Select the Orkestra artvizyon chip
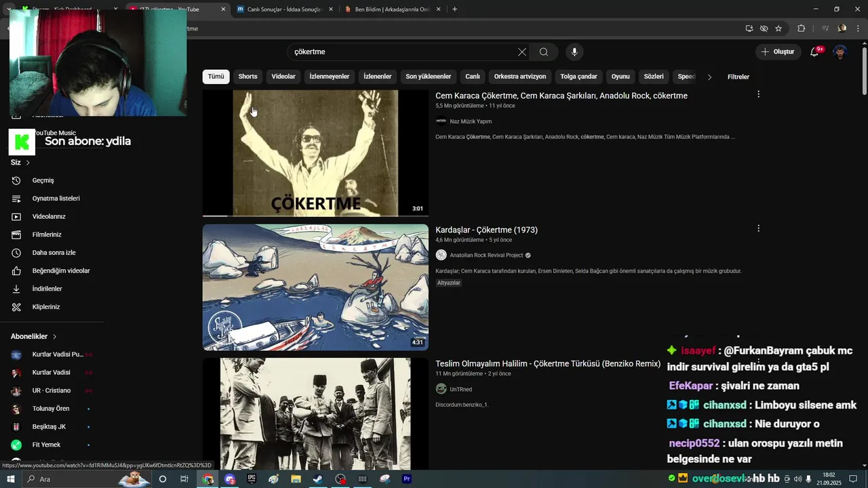The height and width of the screenshot is (488, 868). pyautogui.click(x=520, y=77)
